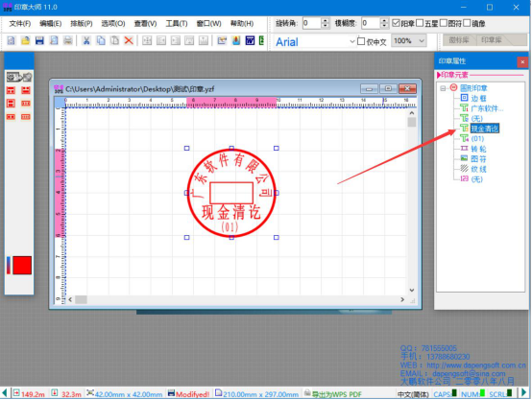The image size is (532, 400).
Task: Click the red color swatch in left palette
Action: (x=22, y=266)
